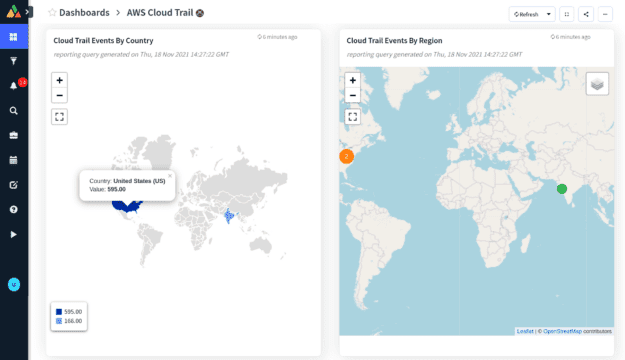625x360 pixels.
Task: Click the Refresh button
Action: pos(526,14)
